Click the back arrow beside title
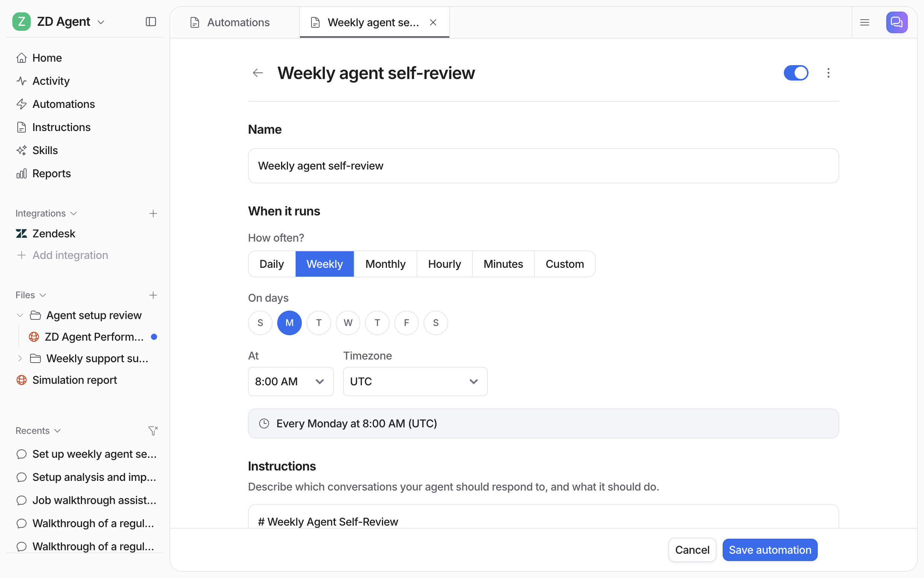Screen dimensions: 924x578 pyautogui.click(x=258, y=73)
